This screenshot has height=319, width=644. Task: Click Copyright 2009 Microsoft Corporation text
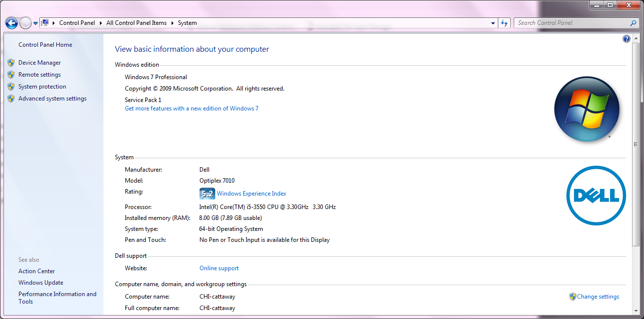(x=204, y=89)
